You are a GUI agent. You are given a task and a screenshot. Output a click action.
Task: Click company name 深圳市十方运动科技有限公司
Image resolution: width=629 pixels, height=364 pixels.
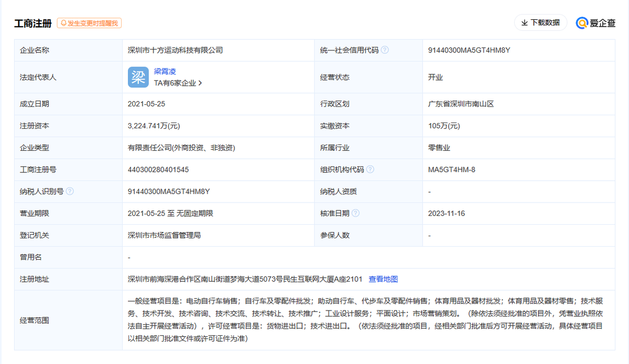tap(175, 50)
